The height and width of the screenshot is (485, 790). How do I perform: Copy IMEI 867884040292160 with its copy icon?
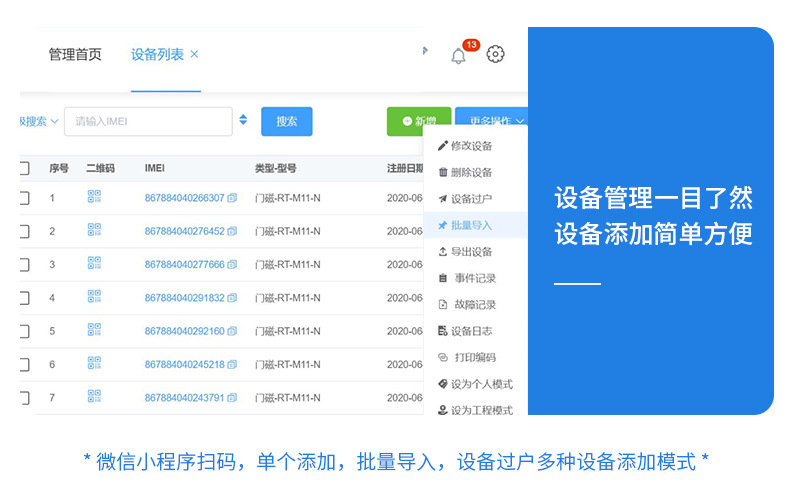(x=232, y=331)
